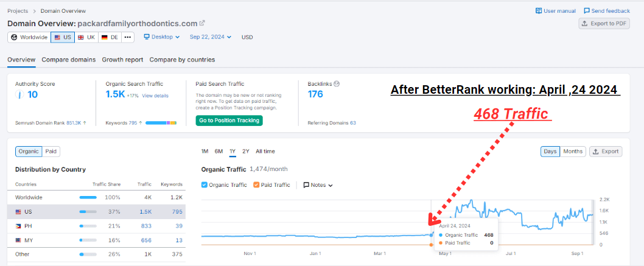Click the Send feedback chat icon
Viewport: 644px width, 266px height.
pyautogui.click(x=587, y=11)
